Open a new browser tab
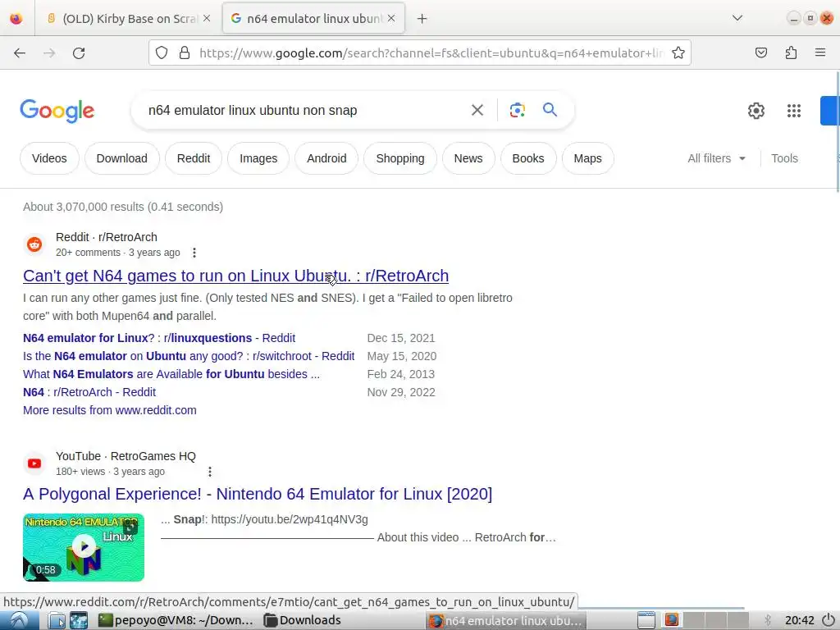Viewport: 840px width, 630px height. [x=422, y=19]
